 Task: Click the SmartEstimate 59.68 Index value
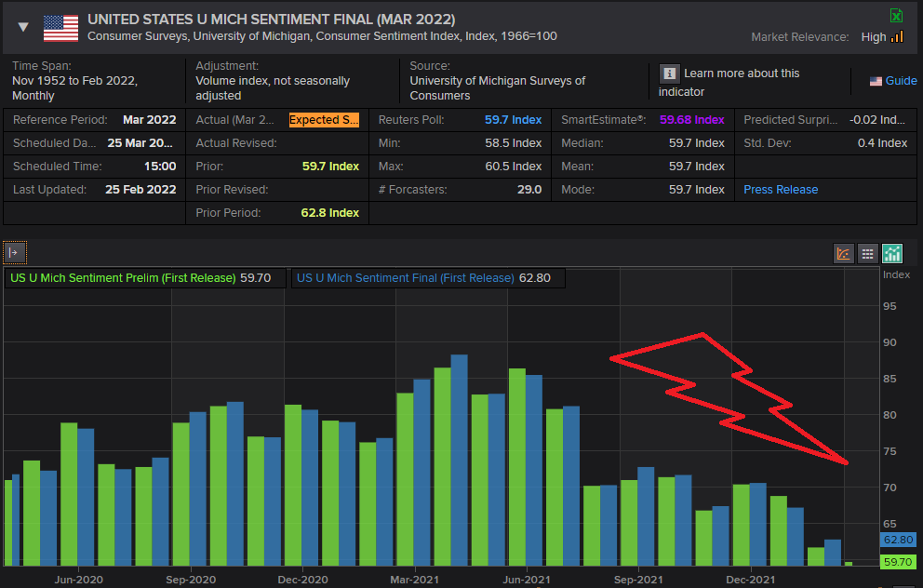(x=691, y=120)
